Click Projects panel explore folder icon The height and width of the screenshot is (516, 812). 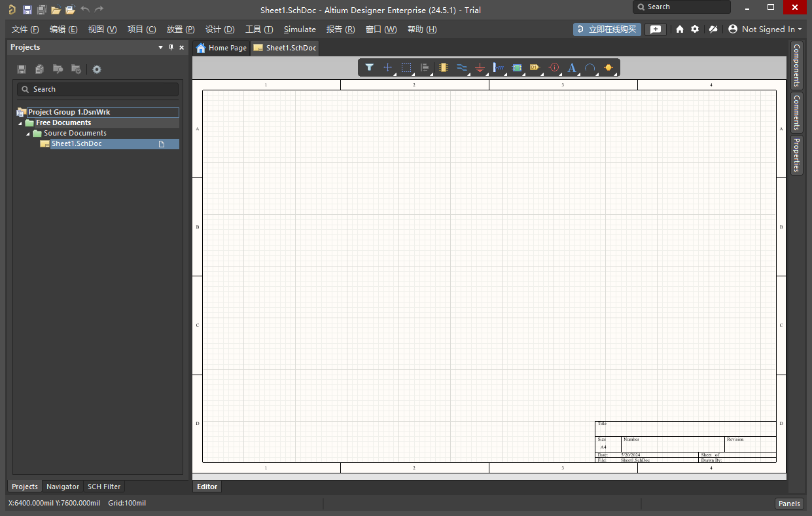click(58, 69)
